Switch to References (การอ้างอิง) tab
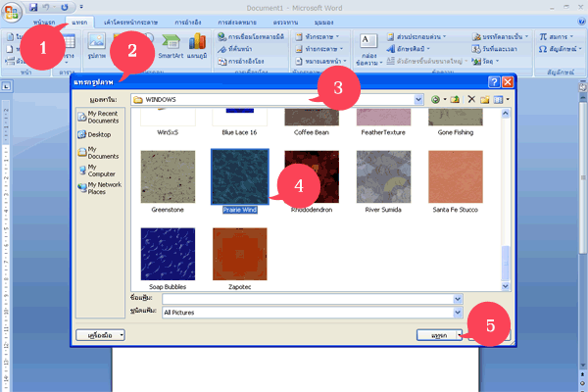Screen dimensions: 588x392 click(x=188, y=23)
